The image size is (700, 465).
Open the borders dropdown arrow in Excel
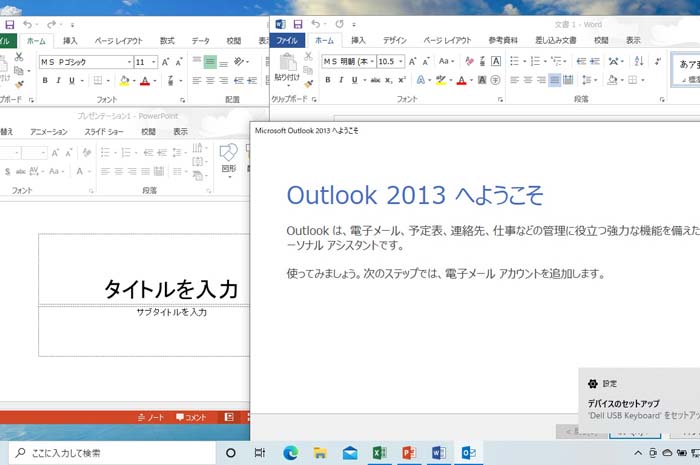coord(108,81)
